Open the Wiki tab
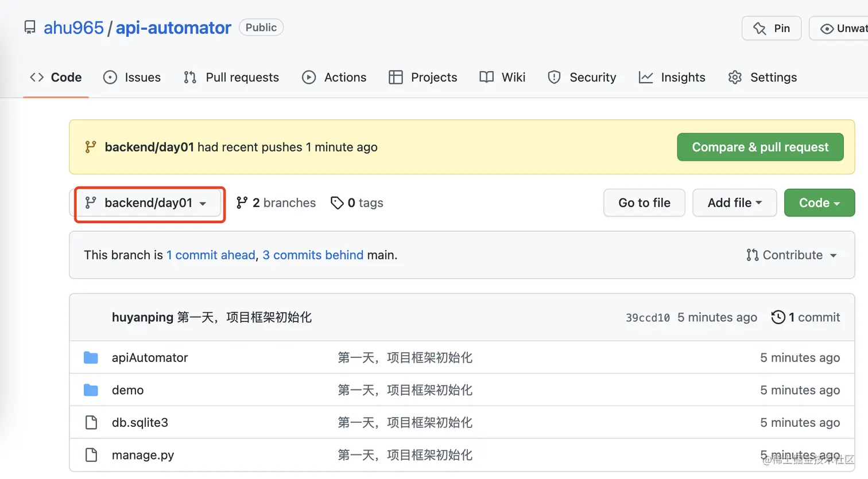Screen dimensions: 868x479 pyautogui.click(x=502, y=77)
